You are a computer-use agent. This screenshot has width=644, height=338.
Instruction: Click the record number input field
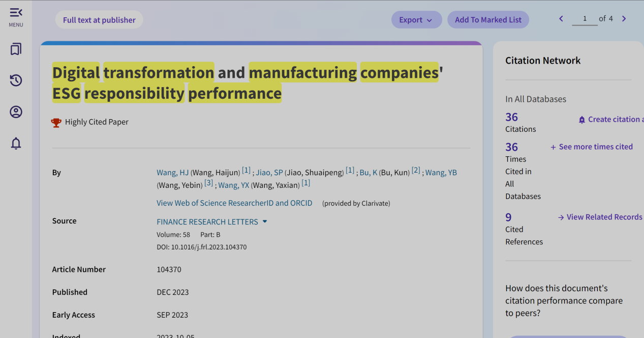pos(585,19)
